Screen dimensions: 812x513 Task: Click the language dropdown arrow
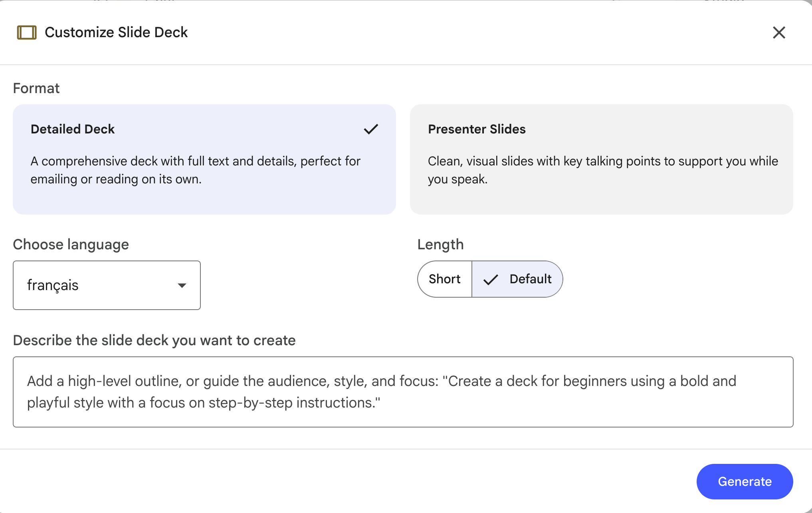182,285
